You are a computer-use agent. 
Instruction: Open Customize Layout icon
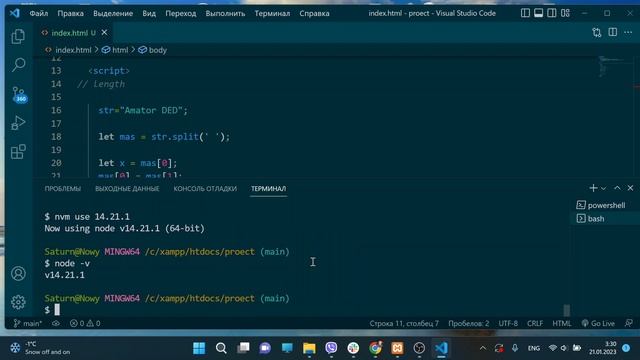[565, 13]
